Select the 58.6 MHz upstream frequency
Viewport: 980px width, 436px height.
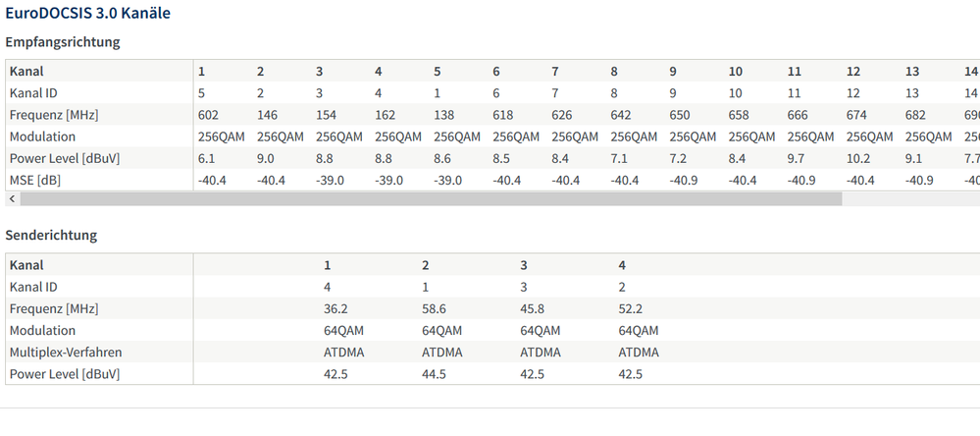[435, 308]
